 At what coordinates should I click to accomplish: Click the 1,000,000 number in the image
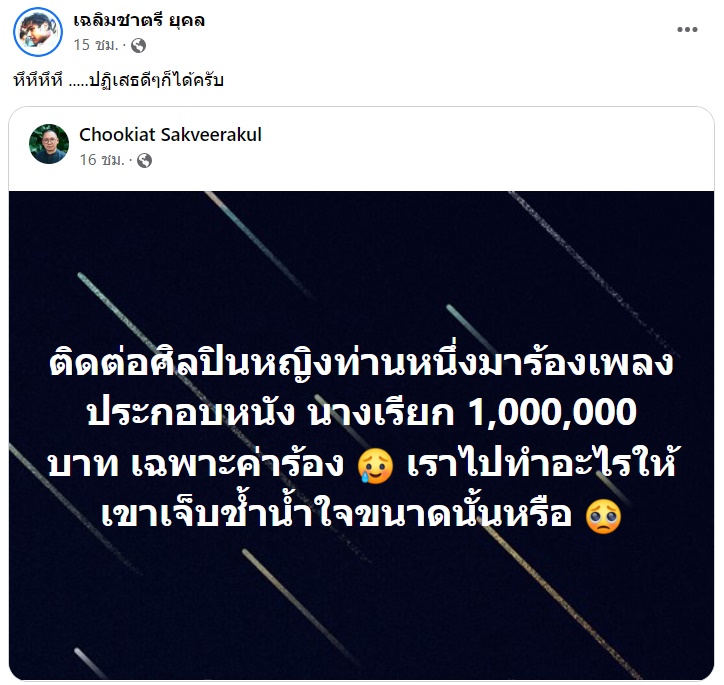pos(553,412)
